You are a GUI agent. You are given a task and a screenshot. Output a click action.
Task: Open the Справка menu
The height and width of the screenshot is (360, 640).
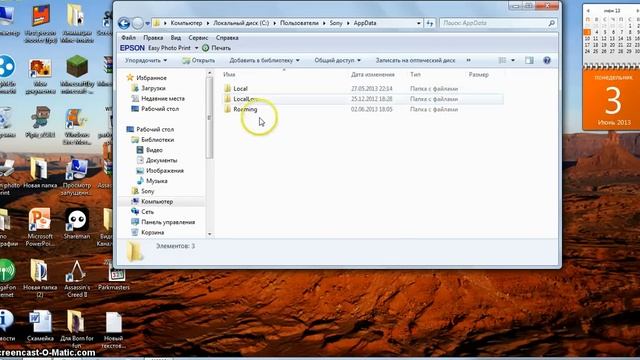pyautogui.click(x=227, y=38)
